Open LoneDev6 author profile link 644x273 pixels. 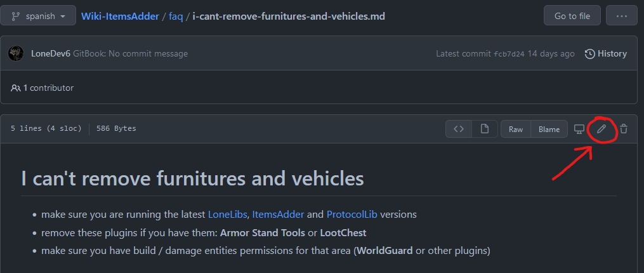pos(50,54)
